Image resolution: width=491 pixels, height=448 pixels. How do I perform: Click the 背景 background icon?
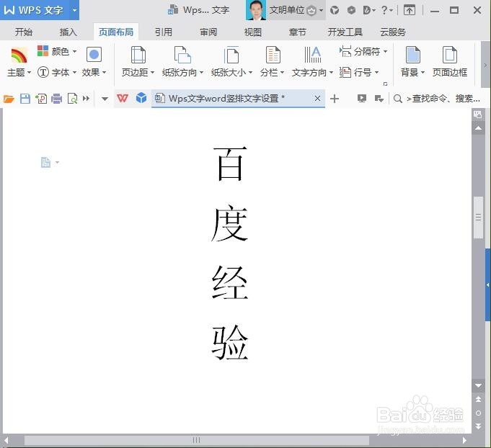[x=412, y=55]
